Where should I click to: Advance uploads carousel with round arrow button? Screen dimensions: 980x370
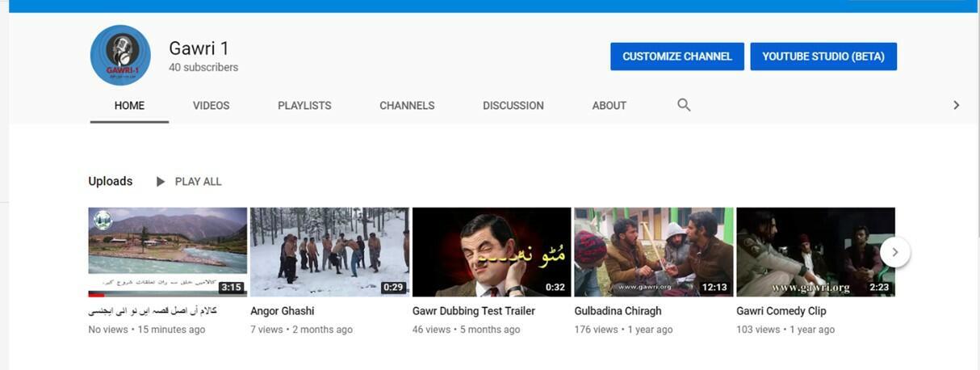(x=894, y=252)
